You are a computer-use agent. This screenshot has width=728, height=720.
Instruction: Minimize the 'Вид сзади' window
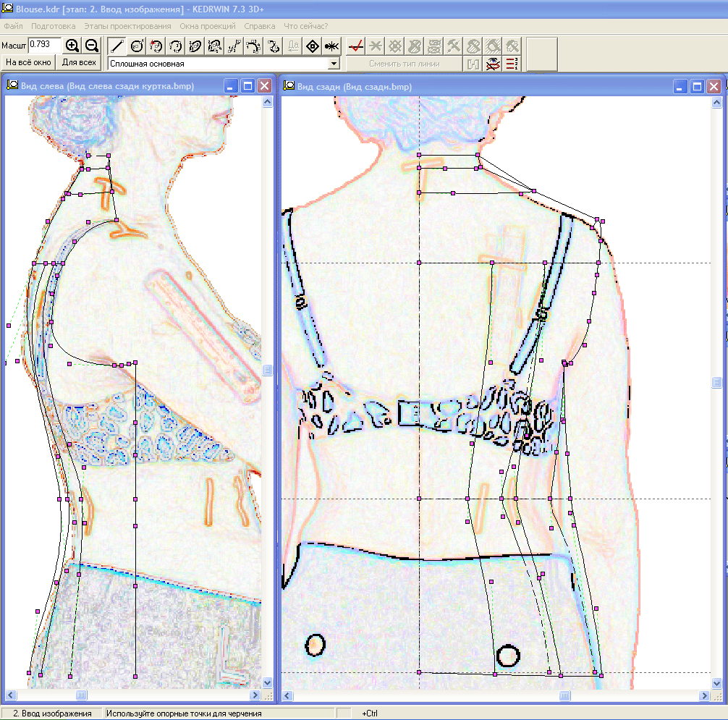680,87
